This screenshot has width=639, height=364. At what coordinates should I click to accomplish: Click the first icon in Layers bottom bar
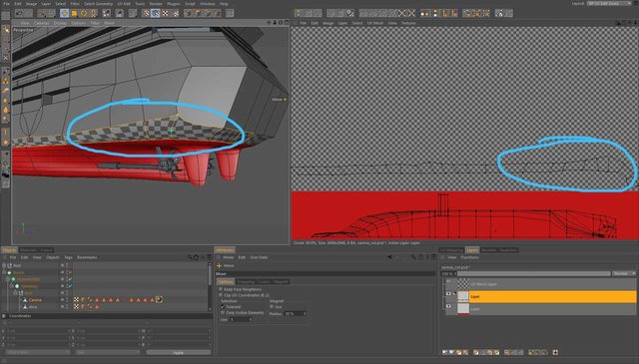pyautogui.click(x=445, y=352)
